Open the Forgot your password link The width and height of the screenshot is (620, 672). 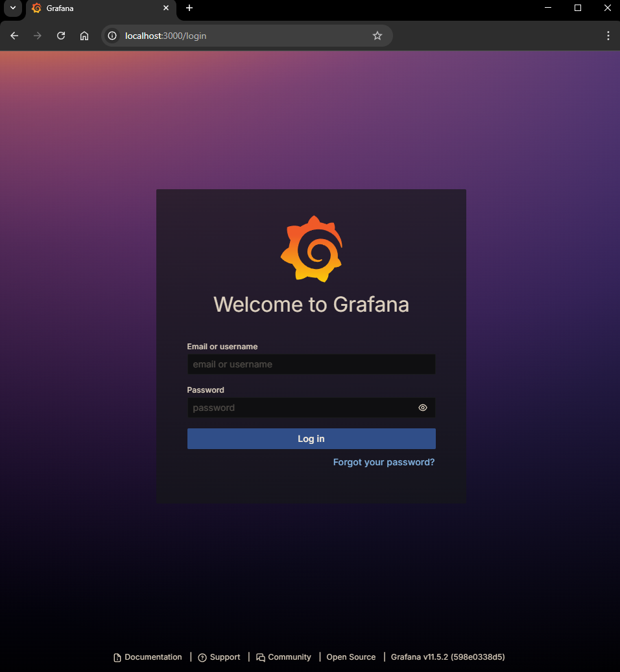[384, 462]
